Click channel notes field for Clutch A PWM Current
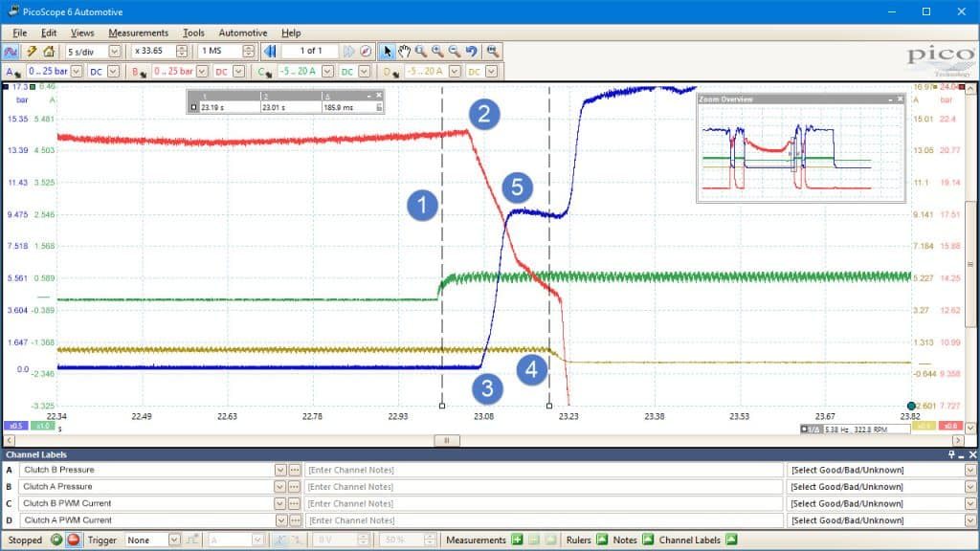980x551 pixels. click(x=544, y=520)
